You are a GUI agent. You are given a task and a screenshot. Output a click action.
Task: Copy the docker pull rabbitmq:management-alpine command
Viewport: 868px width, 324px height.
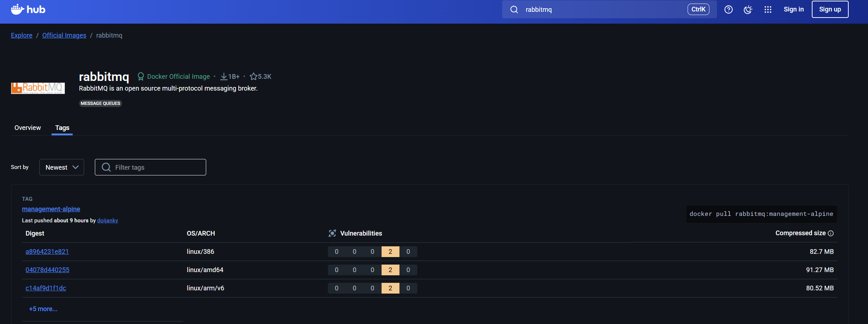tap(761, 214)
